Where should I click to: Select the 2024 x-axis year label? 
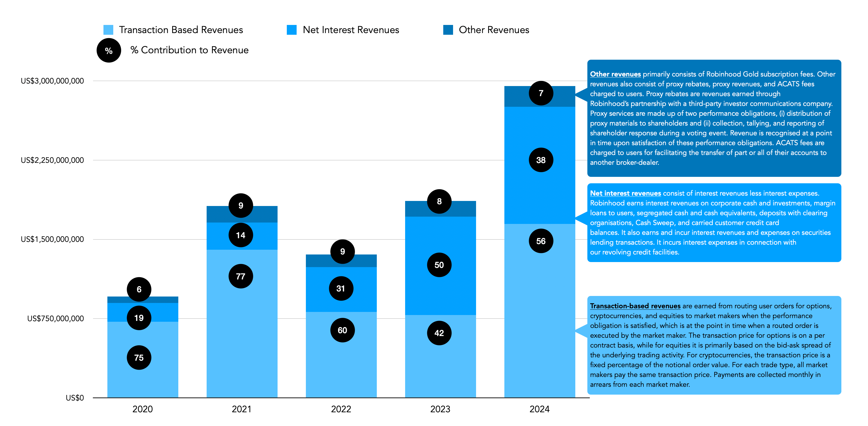pyautogui.click(x=539, y=409)
